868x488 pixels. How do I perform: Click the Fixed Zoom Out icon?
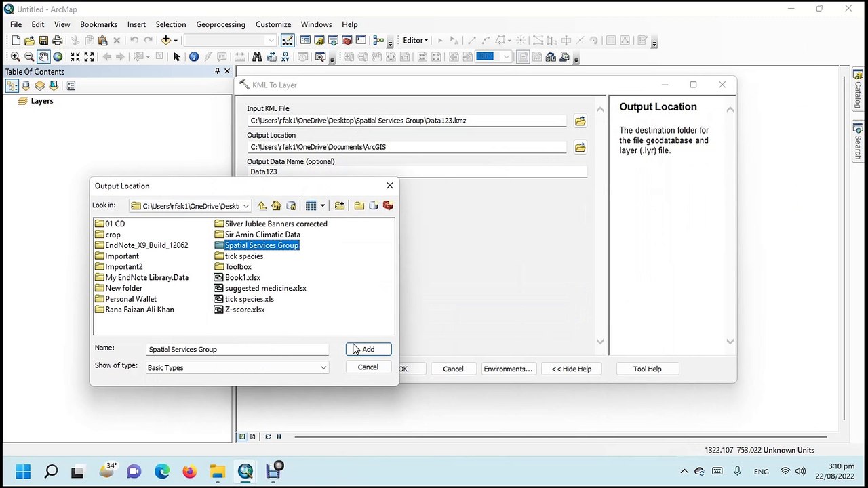tap(90, 57)
